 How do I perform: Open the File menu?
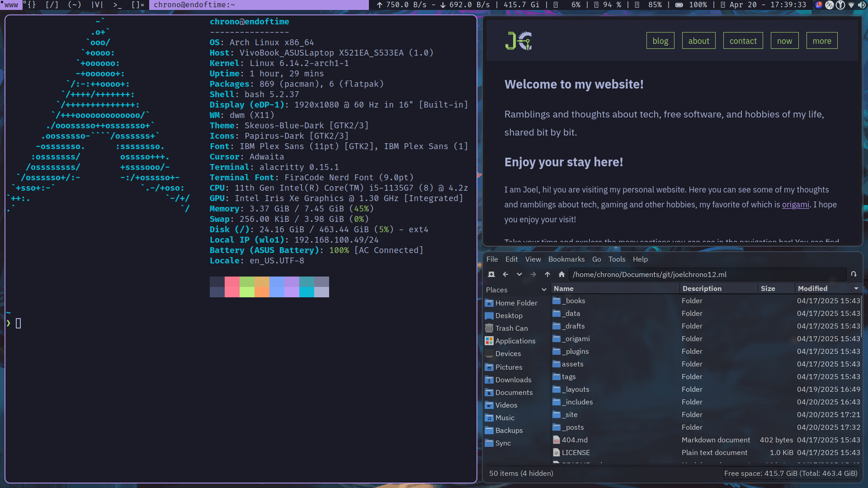[492, 259]
